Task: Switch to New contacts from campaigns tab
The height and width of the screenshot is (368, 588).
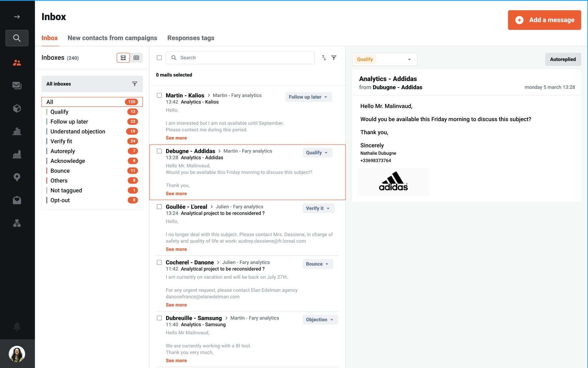Action: point(112,38)
